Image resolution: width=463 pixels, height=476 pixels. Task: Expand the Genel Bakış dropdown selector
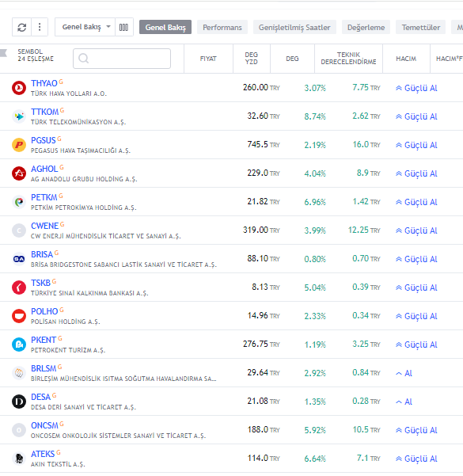85,27
